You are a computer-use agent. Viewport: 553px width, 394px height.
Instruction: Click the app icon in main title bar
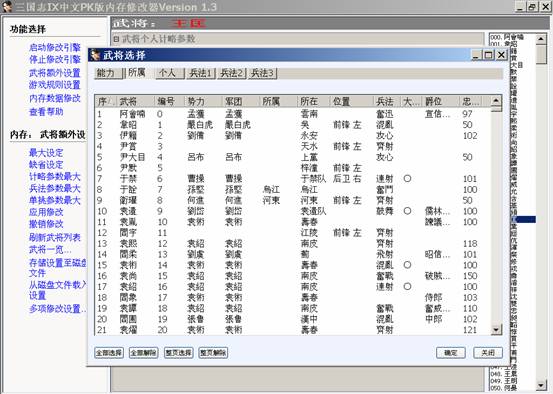(7, 6)
